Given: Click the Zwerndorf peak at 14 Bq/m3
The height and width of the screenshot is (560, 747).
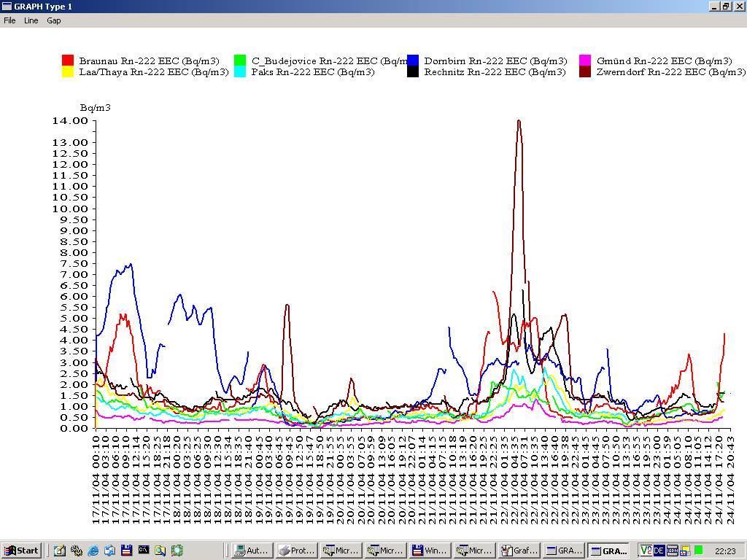Looking at the screenshot, I should [x=519, y=121].
